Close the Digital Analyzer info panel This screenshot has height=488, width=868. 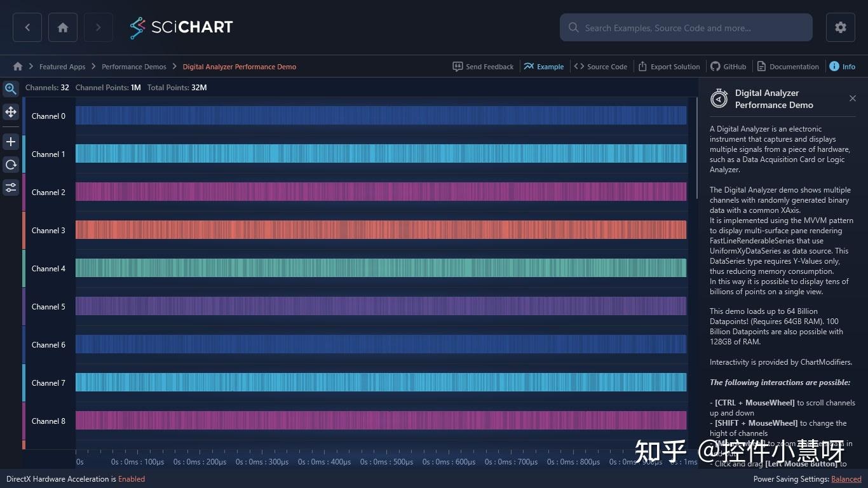[x=853, y=98]
